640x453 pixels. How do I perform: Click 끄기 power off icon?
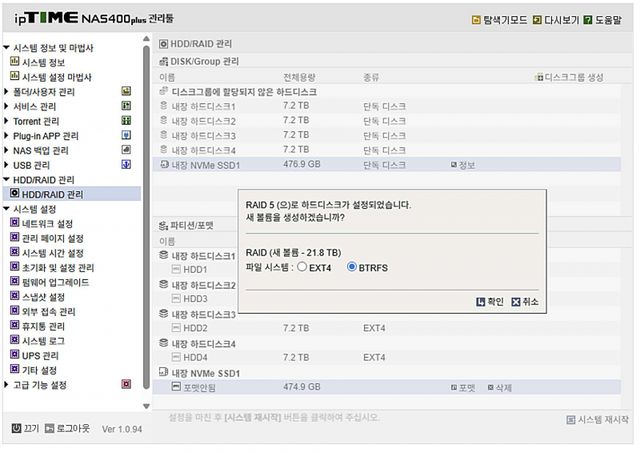(16, 428)
